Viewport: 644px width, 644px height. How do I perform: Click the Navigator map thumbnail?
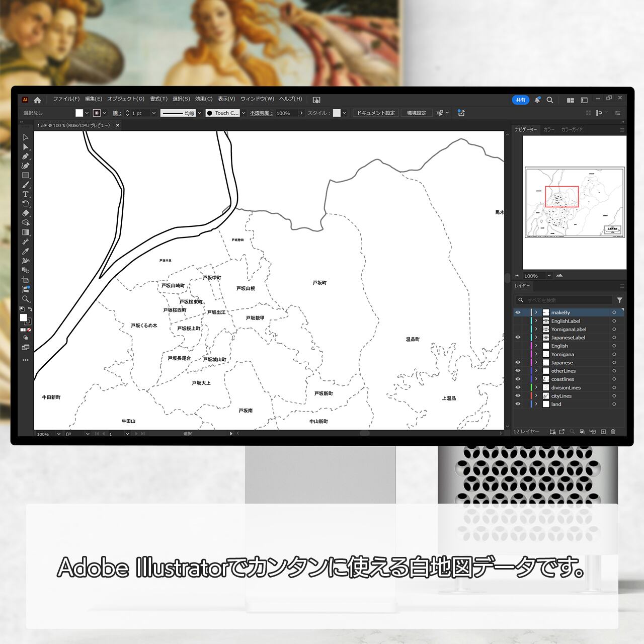click(x=575, y=202)
